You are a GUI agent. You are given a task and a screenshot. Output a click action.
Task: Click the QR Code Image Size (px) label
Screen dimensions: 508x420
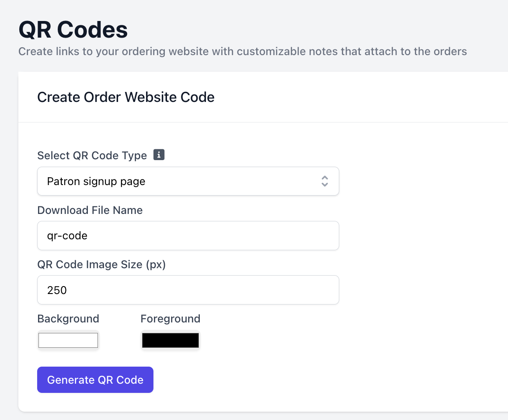coord(101,265)
